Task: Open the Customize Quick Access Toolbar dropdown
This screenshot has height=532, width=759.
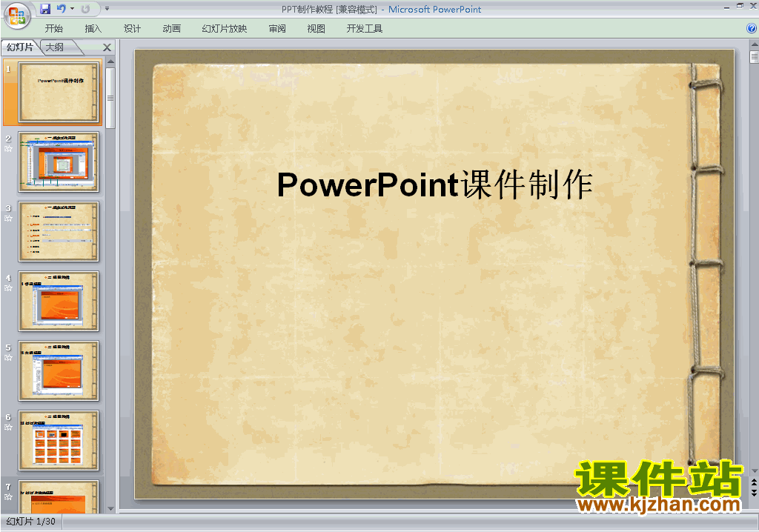Action: 107,9
